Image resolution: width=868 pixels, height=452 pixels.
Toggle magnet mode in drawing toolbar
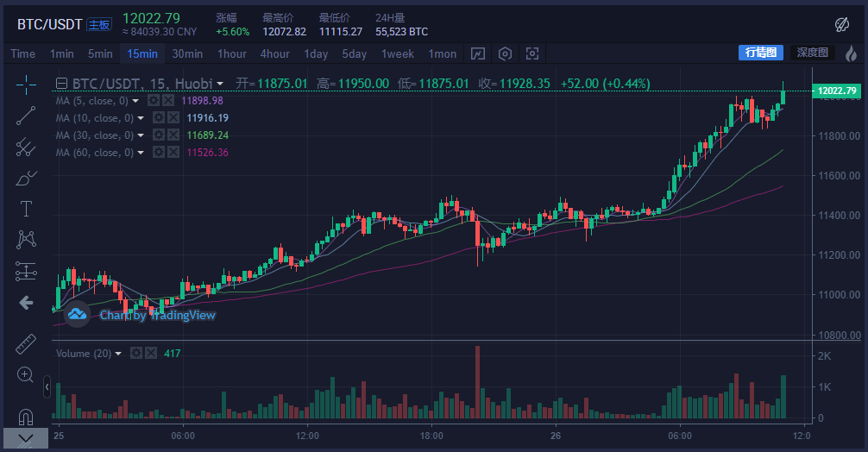point(26,416)
